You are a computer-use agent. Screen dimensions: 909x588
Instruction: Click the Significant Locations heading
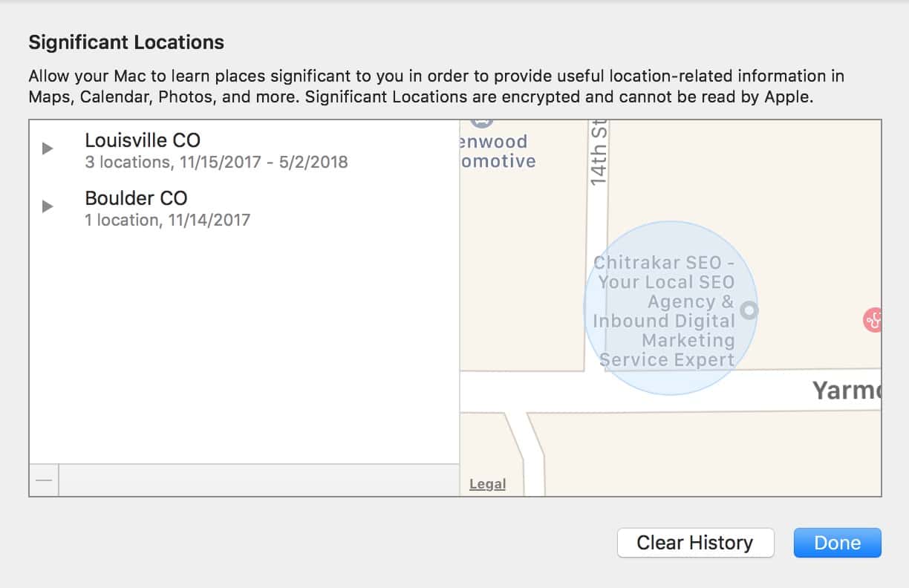coord(126,42)
